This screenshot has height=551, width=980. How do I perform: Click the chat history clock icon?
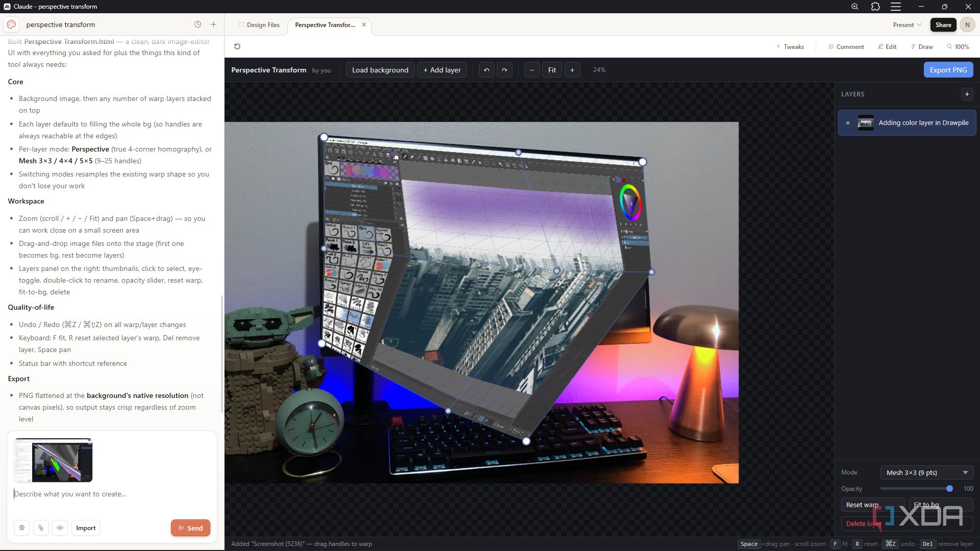198,24
